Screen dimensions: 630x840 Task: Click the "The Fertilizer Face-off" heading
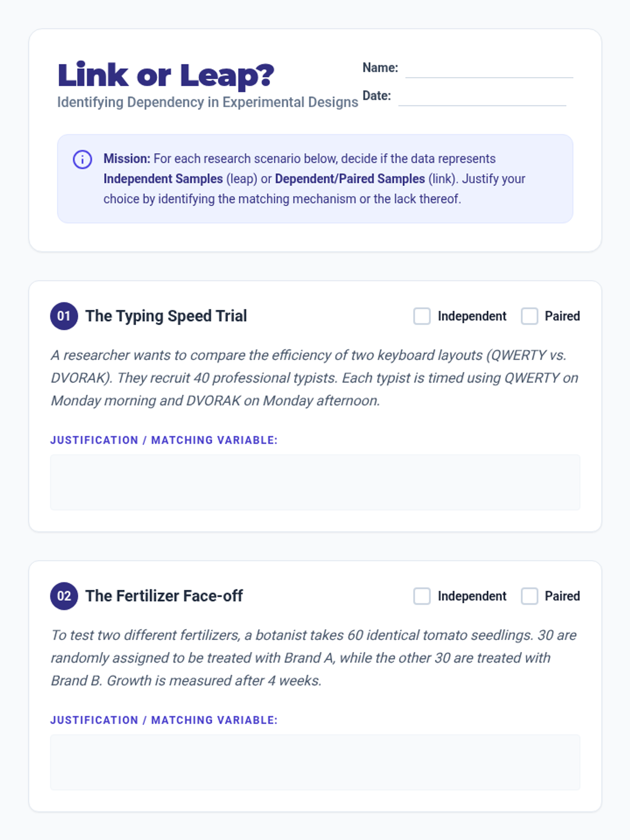pos(164,596)
